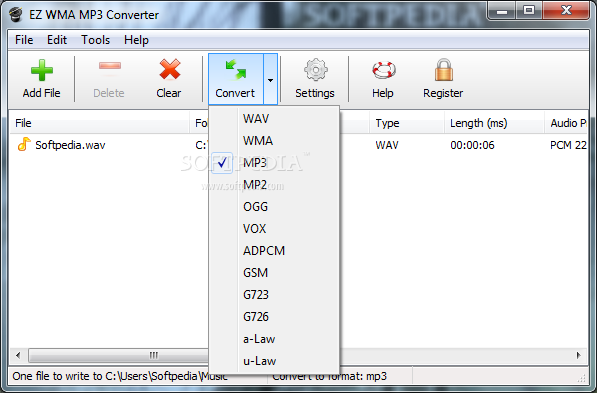Open the Help menu in menu bar
This screenshot has height=393, width=597.
(x=136, y=40)
